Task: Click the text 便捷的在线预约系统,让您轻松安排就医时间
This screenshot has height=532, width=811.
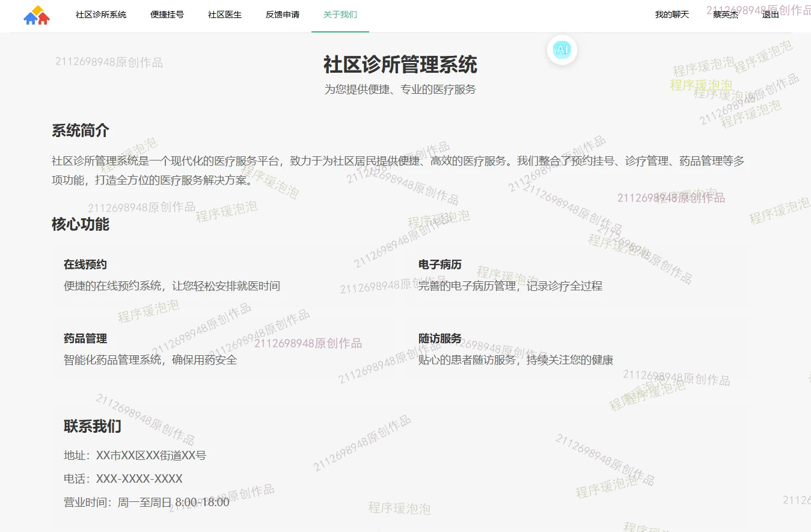Action: [172, 286]
